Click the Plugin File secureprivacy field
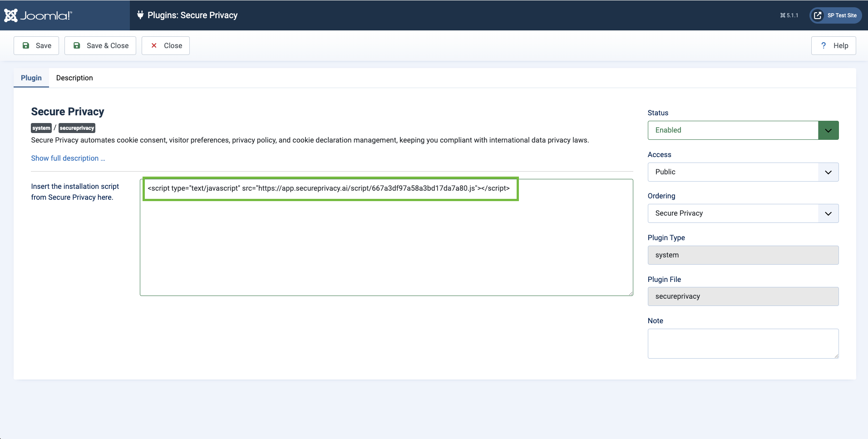 tap(743, 296)
